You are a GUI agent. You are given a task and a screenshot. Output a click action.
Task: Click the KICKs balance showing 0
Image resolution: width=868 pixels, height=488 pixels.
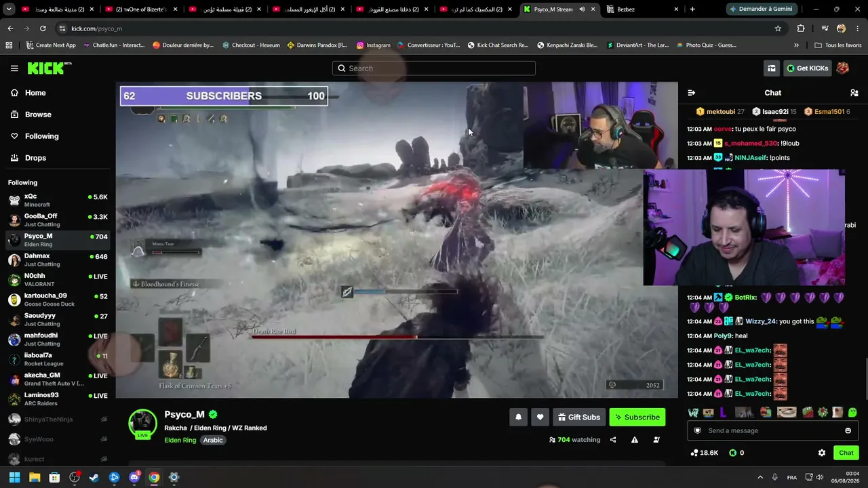pos(736,453)
